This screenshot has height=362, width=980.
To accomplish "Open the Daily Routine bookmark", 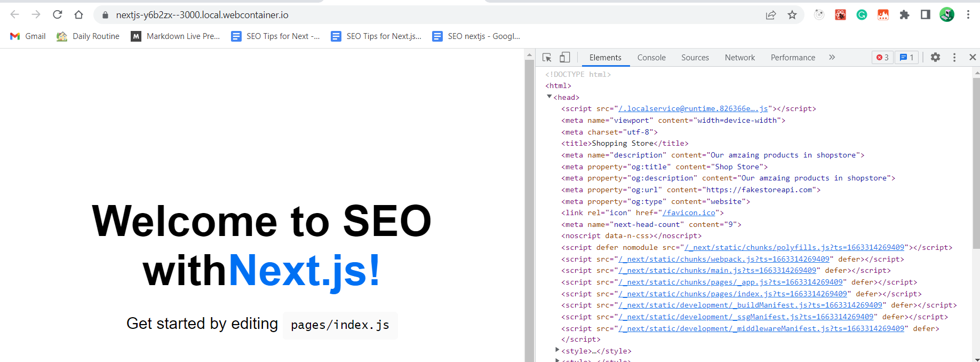I will [x=88, y=36].
